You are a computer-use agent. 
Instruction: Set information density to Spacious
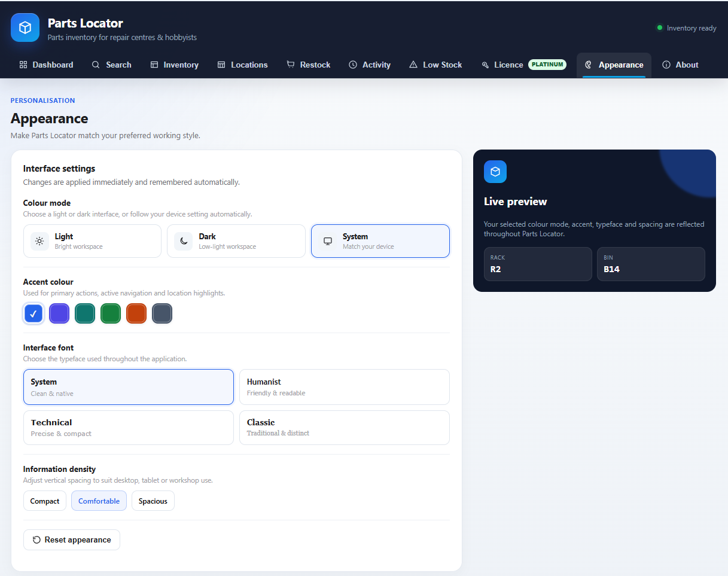tap(153, 501)
